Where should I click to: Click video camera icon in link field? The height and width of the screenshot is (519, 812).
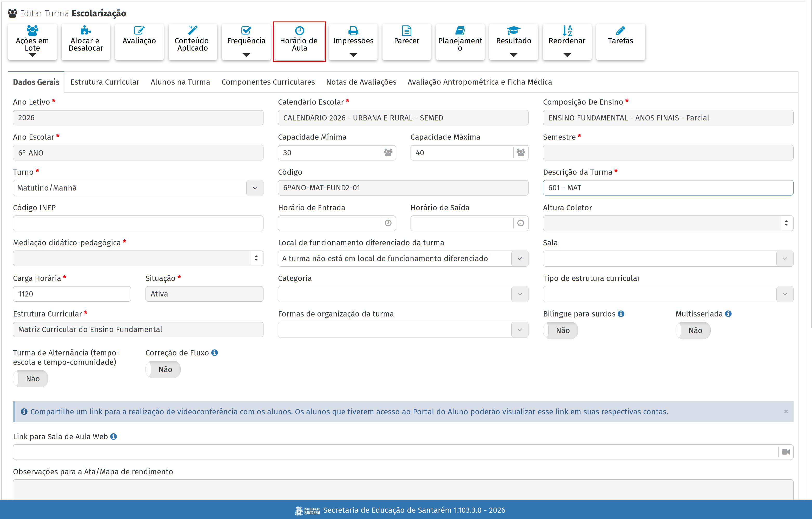tap(785, 452)
